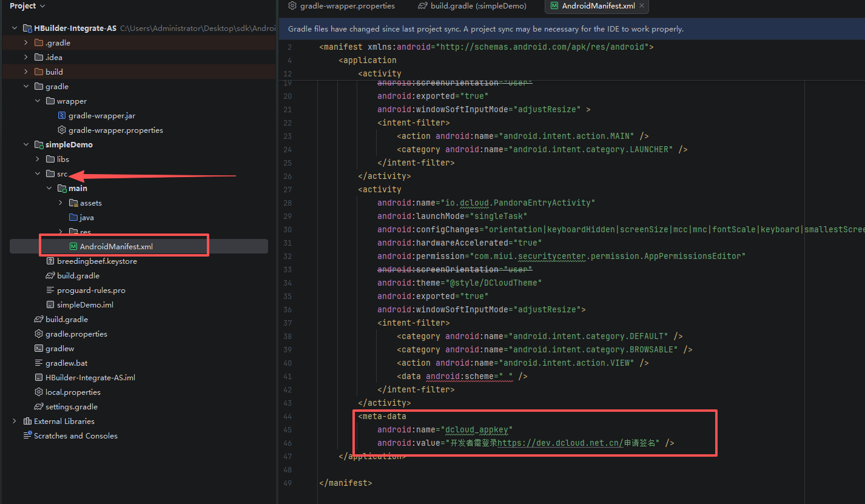
Task: Expand the .idea folder
Action: click(x=26, y=58)
